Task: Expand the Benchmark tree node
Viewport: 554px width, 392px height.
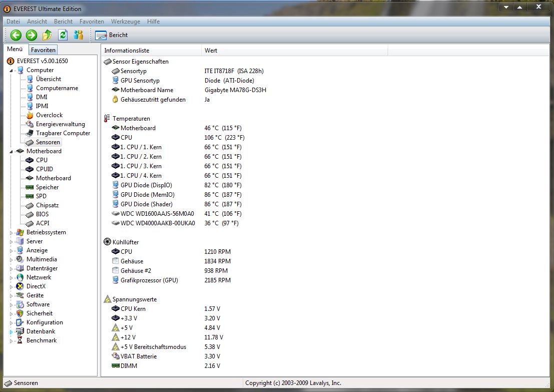Action: [x=11, y=341]
